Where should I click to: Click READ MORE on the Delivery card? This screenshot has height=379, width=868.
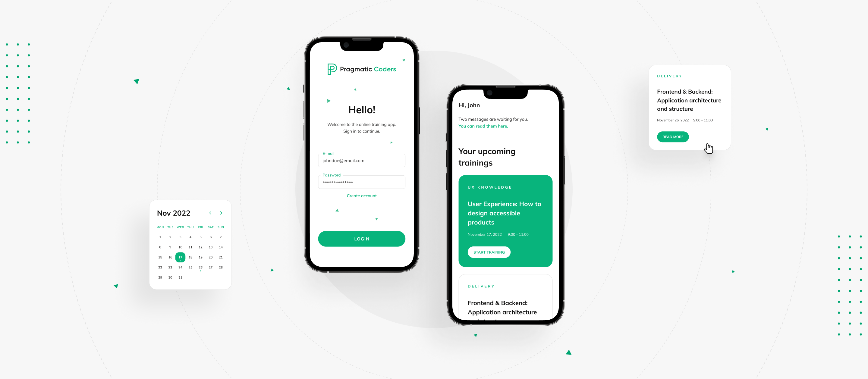point(671,137)
